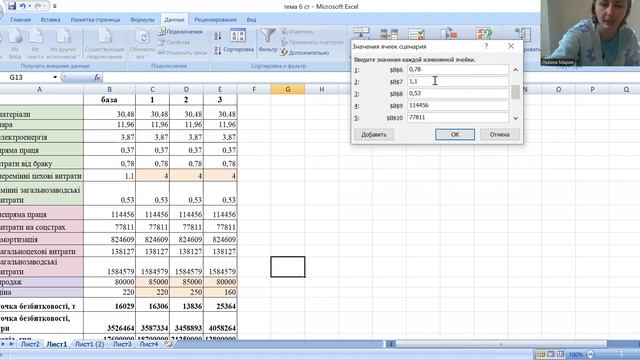Switch to sheet tab Лист3
This screenshot has width=640, height=360.
122,344
